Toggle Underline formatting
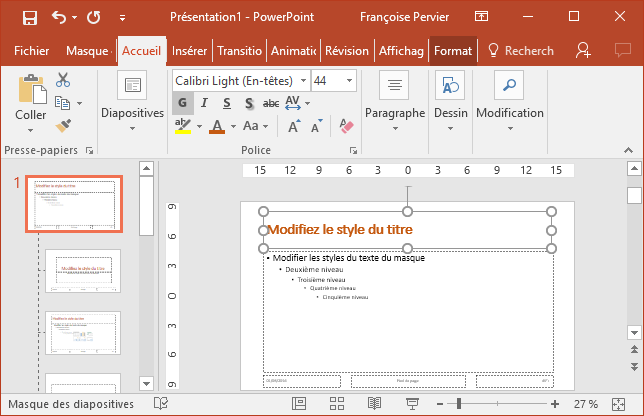The image size is (644, 416). 226,103
